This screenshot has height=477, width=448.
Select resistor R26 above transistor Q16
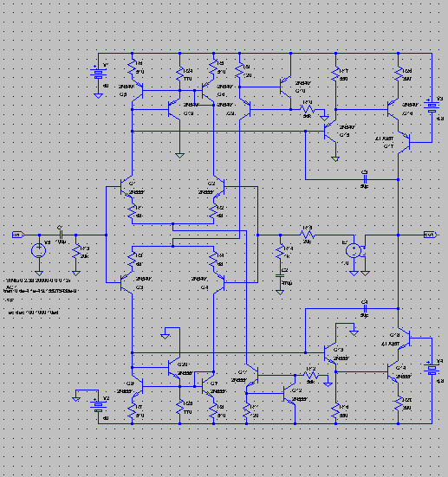pyautogui.click(x=399, y=74)
